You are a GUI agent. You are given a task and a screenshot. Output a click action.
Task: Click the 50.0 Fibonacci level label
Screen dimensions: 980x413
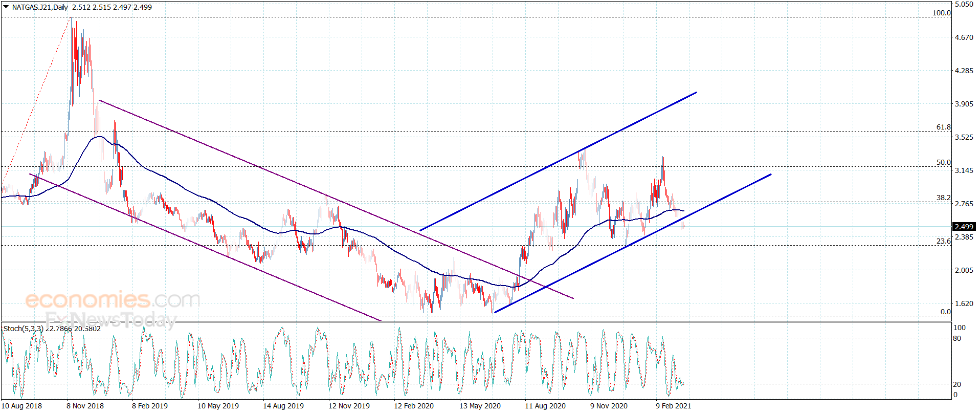(944, 162)
